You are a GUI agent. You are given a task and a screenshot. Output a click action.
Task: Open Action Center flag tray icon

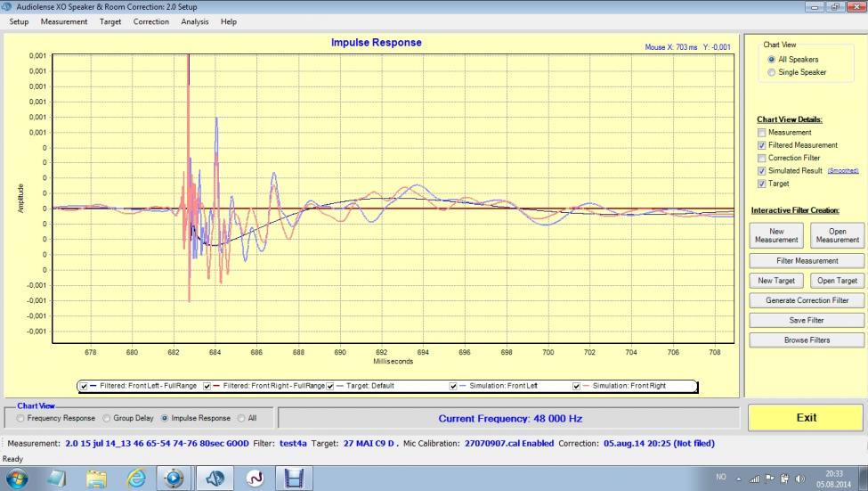[769, 479]
